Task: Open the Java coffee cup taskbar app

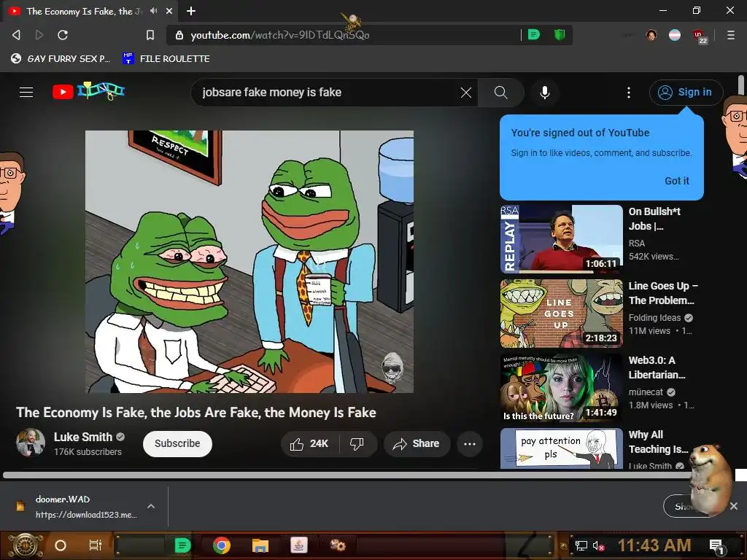Action: click(x=298, y=545)
